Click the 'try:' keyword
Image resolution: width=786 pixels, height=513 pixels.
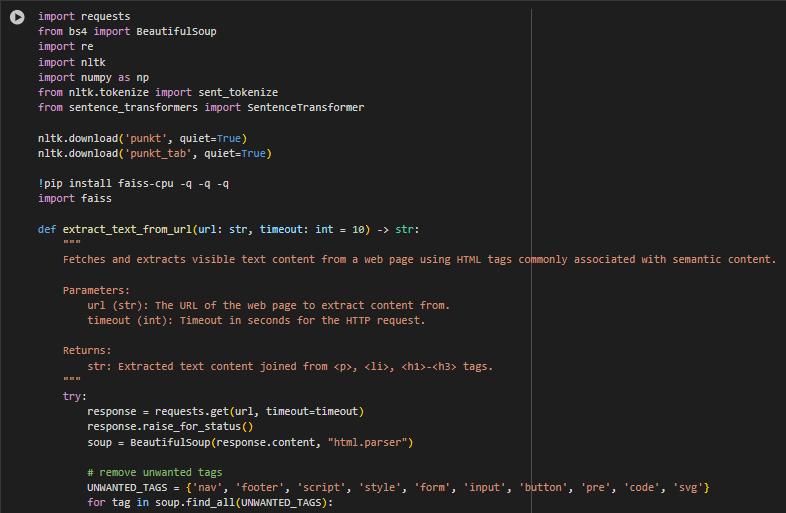pos(75,397)
